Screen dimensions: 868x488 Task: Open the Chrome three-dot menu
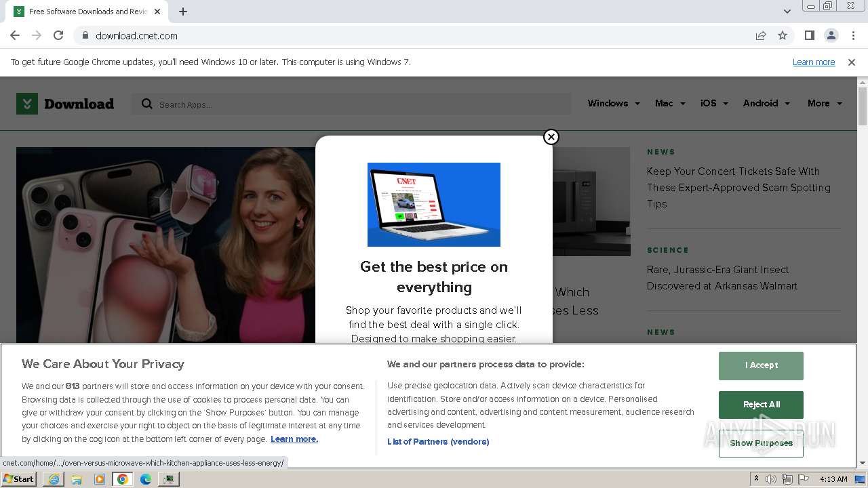tap(853, 35)
